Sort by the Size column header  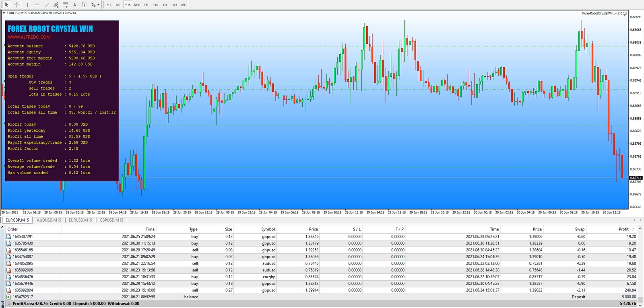click(x=229, y=229)
